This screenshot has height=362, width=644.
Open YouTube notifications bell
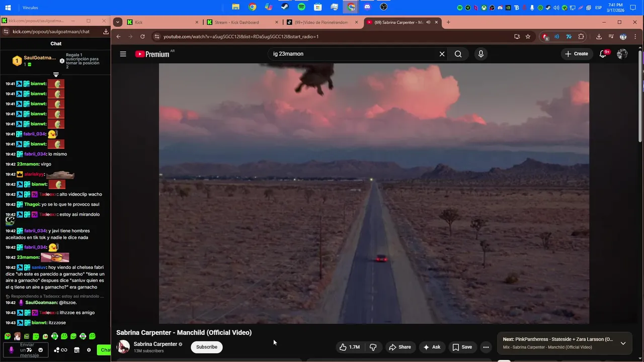click(603, 54)
